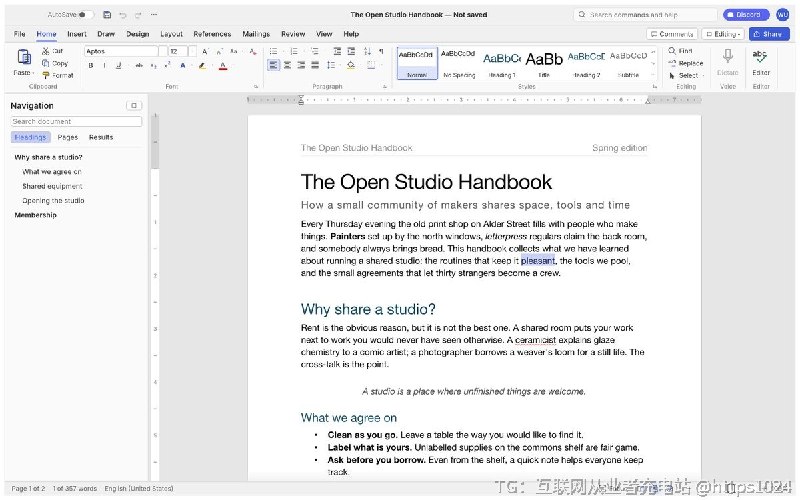This screenshot has width=800, height=500.
Task: Activate the Format painter brush
Action: point(45,76)
